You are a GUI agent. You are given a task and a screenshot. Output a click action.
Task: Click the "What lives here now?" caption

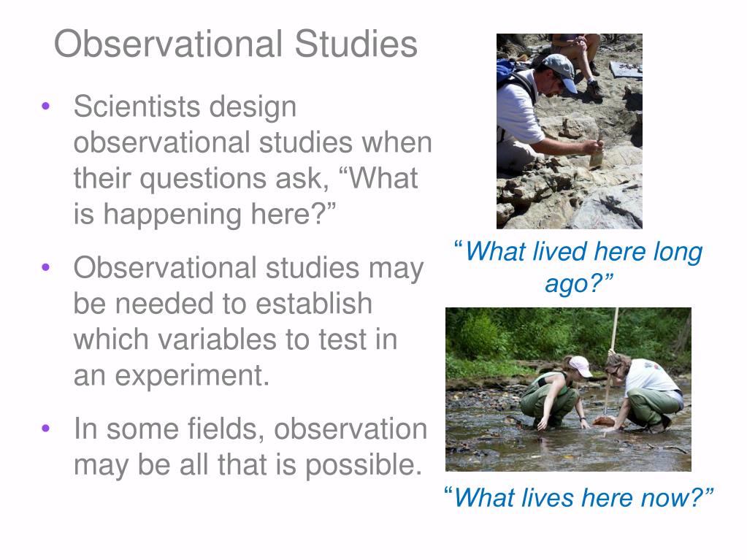point(578,498)
